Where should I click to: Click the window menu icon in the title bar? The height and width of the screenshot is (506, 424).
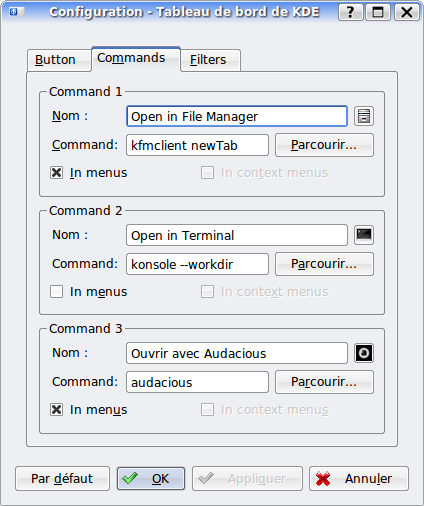point(17,12)
